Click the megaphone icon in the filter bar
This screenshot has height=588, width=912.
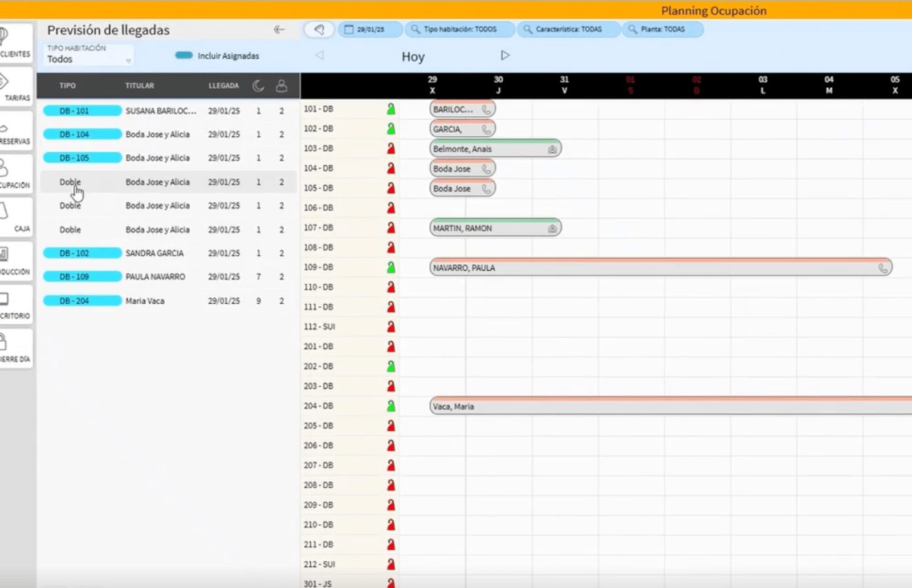(x=319, y=29)
